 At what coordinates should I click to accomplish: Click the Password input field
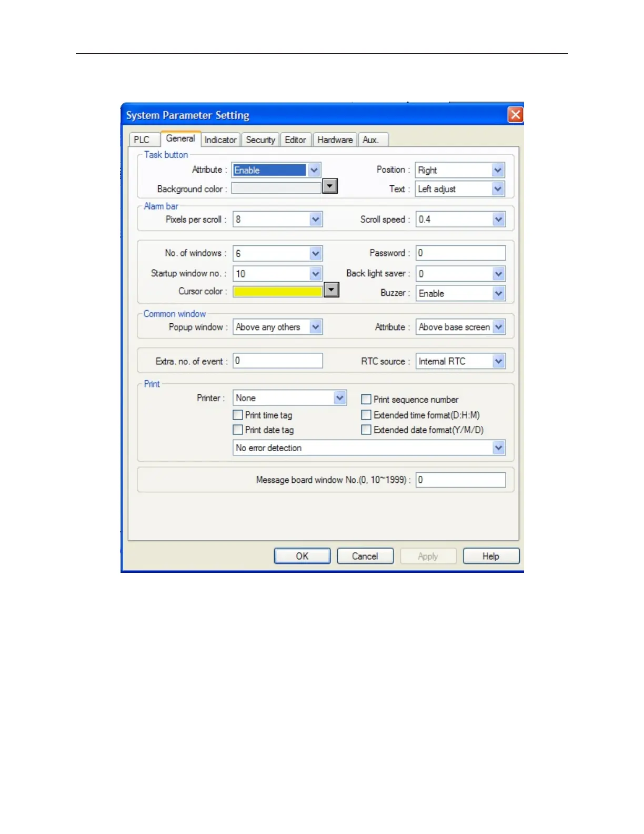pyautogui.click(x=461, y=253)
